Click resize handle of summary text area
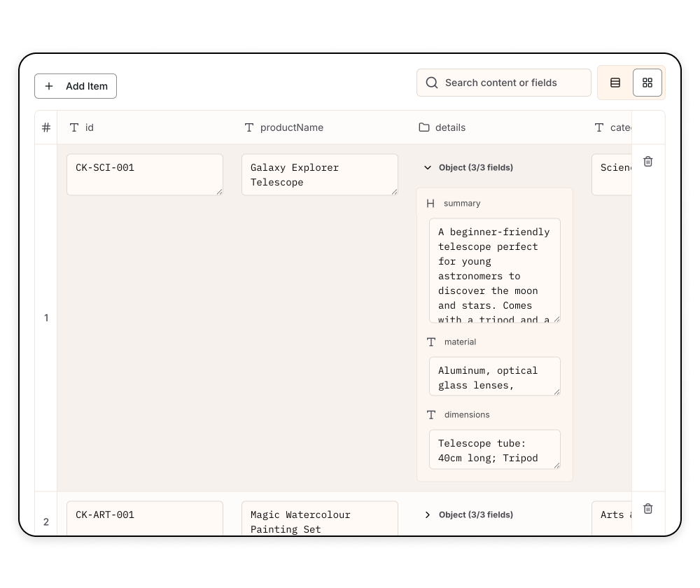Image resolution: width=700 pixels, height=588 pixels. 556,319
